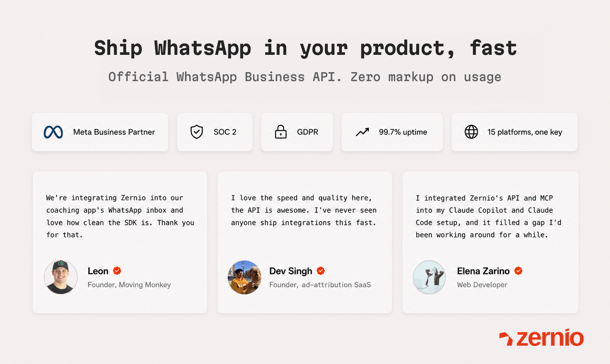Click Elena's testimonial about API and MCP
The image size is (610, 364).
[x=489, y=216]
